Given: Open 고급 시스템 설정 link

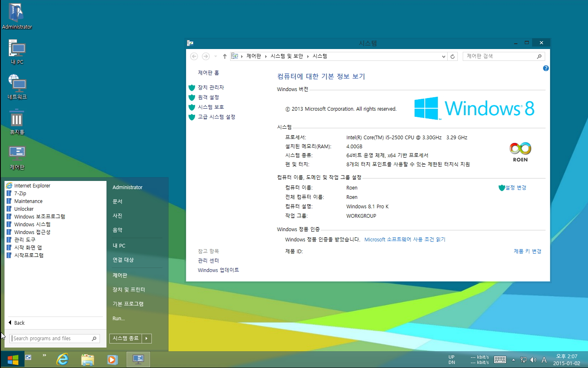Looking at the screenshot, I should pos(217,117).
